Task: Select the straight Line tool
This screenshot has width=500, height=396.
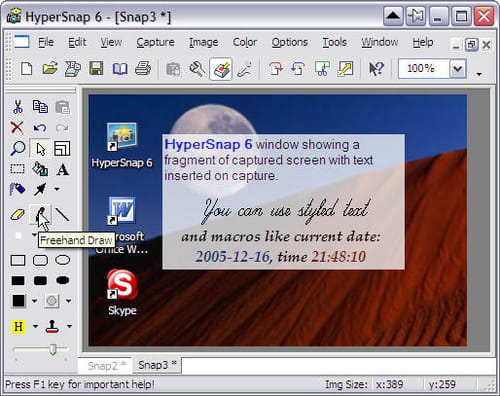Action: click(62, 214)
